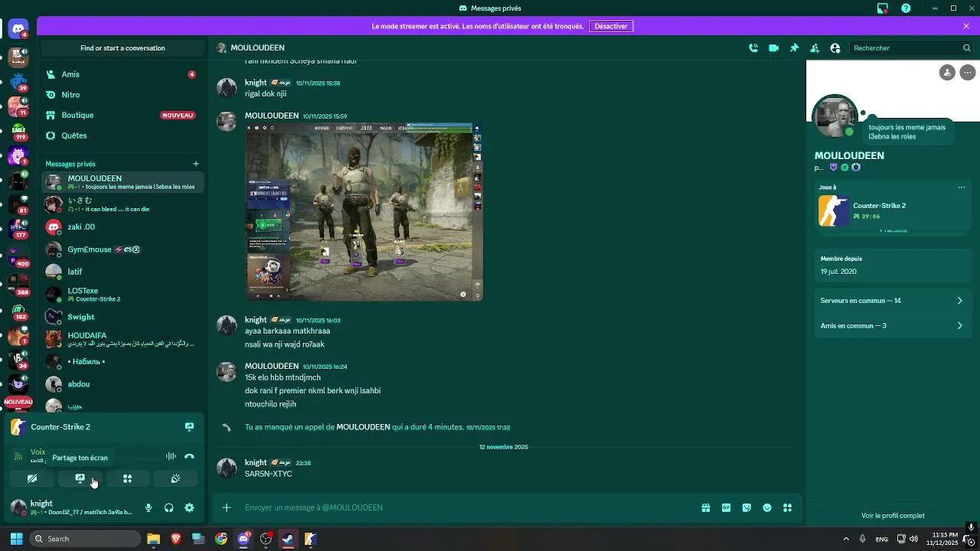Expand Amis en commun — 3
This screenshot has height=551, width=980.
tap(892, 326)
